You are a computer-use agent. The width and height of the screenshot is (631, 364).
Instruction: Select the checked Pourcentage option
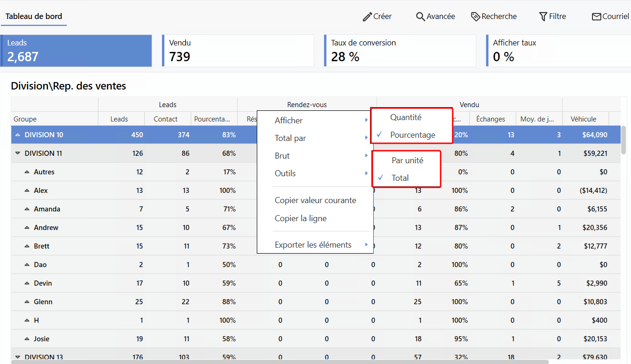click(x=412, y=135)
